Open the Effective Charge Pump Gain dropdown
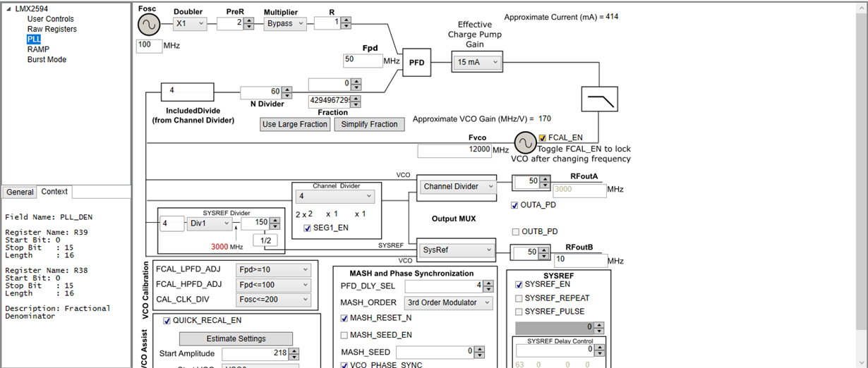868x368 pixels. [477, 62]
